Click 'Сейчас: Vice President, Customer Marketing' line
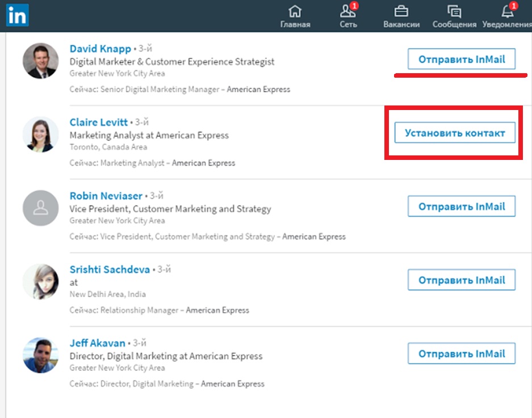 [208, 237]
